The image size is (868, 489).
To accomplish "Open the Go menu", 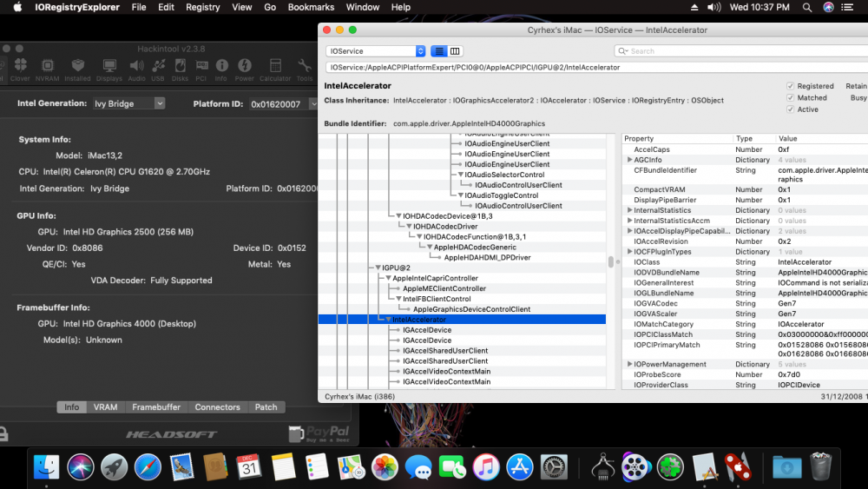I will [x=270, y=7].
